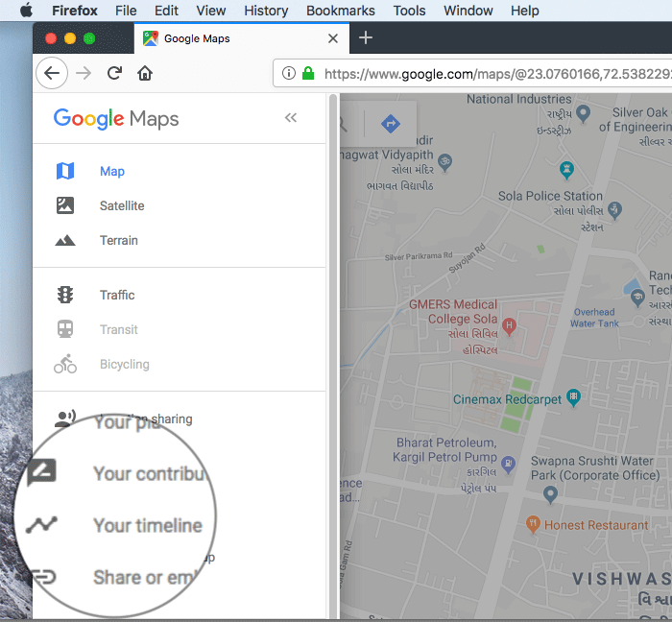
Task: Click Bharat Petroleum petrol pump marker
Action: pos(508,464)
